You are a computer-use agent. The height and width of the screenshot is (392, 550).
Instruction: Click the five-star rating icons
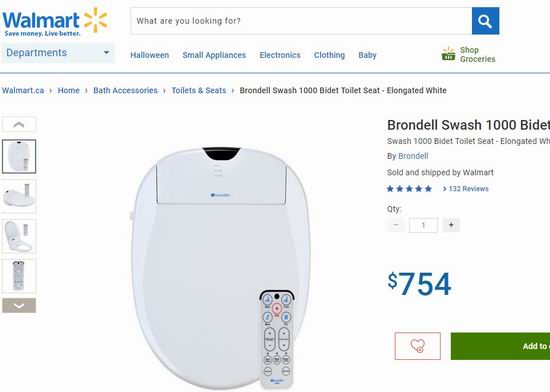tap(409, 189)
